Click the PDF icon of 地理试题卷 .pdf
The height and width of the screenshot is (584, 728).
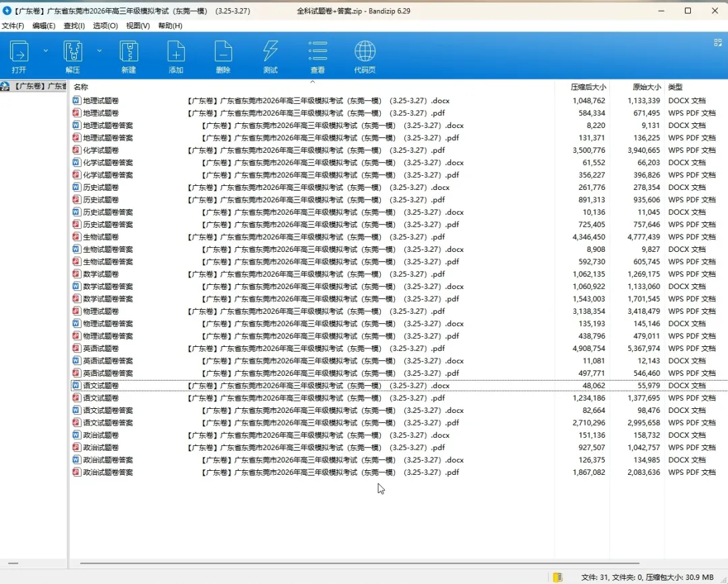[x=77, y=112]
